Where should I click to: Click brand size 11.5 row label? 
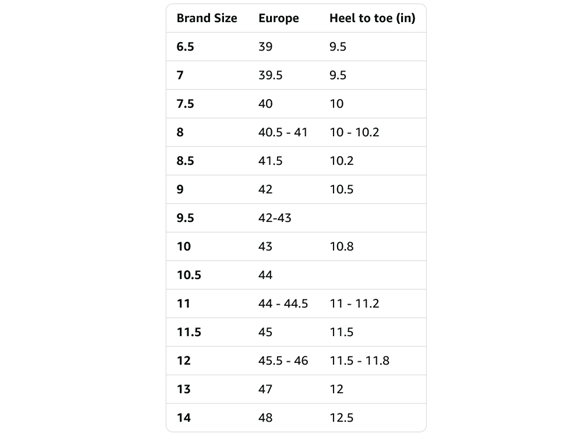(189, 332)
